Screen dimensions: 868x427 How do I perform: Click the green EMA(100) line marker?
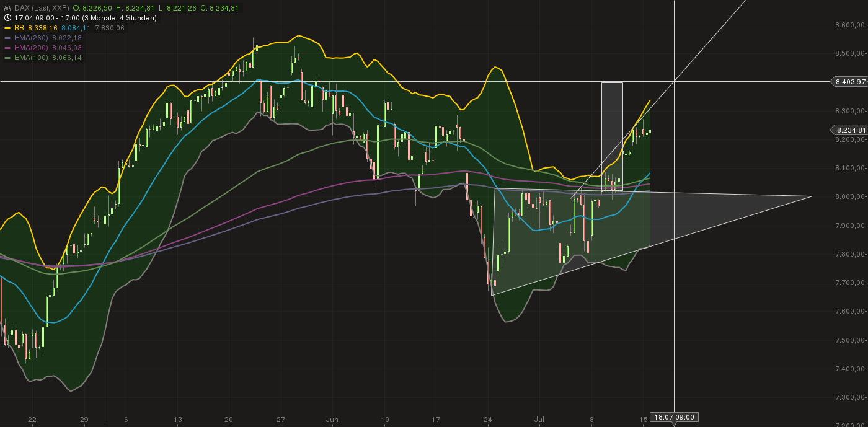click(x=7, y=57)
